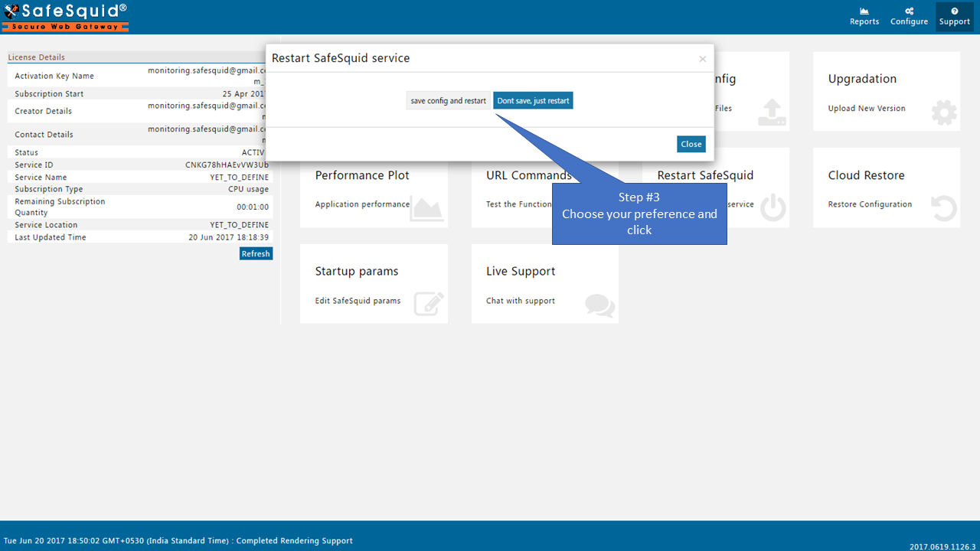Click Dont save, just restart button
Viewport: 980px width, 551px height.
point(533,101)
